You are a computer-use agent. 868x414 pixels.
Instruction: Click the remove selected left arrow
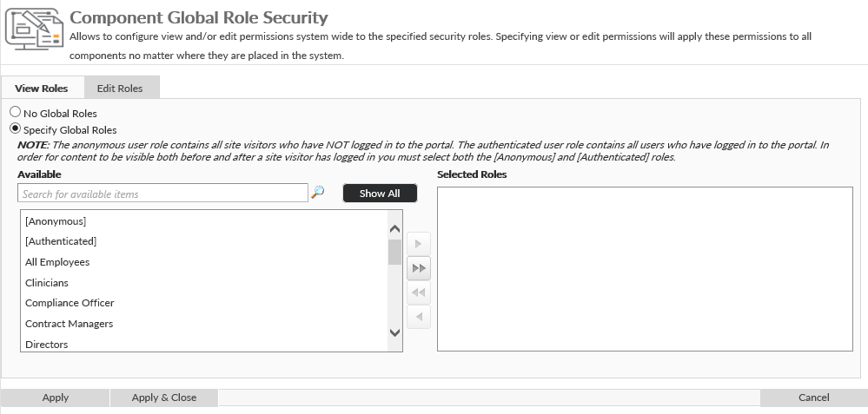coord(419,318)
